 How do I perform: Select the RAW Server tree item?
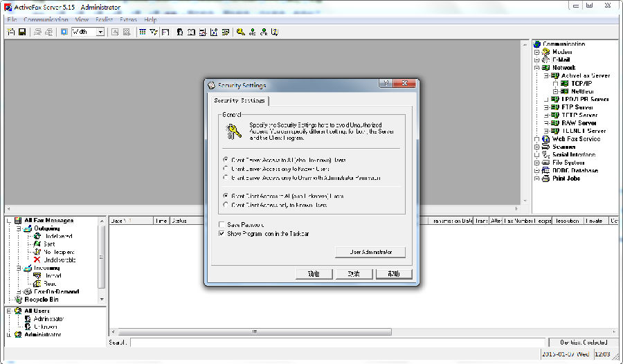[x=579, y=123]
